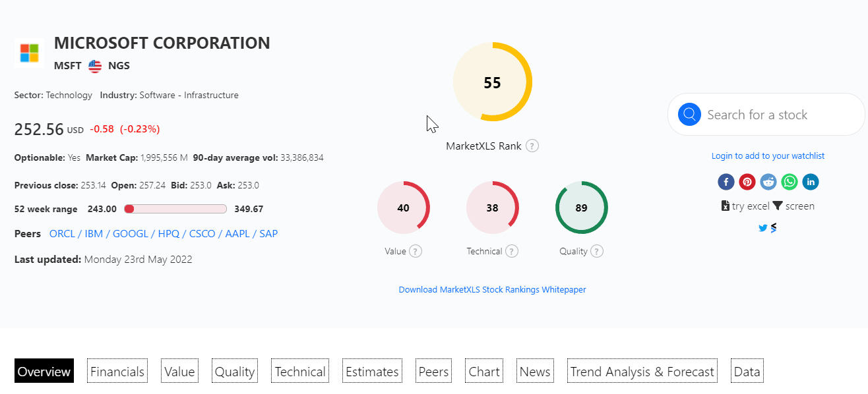Share on WhatsApp icon
The width and height of the screenshot is (868, 394).
pyautogui.click(x=790, y=182)
